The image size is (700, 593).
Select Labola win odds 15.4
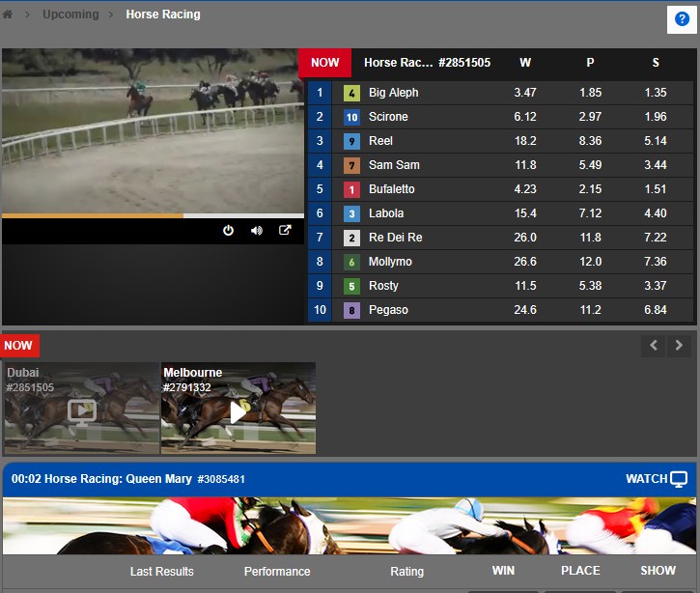525,213
